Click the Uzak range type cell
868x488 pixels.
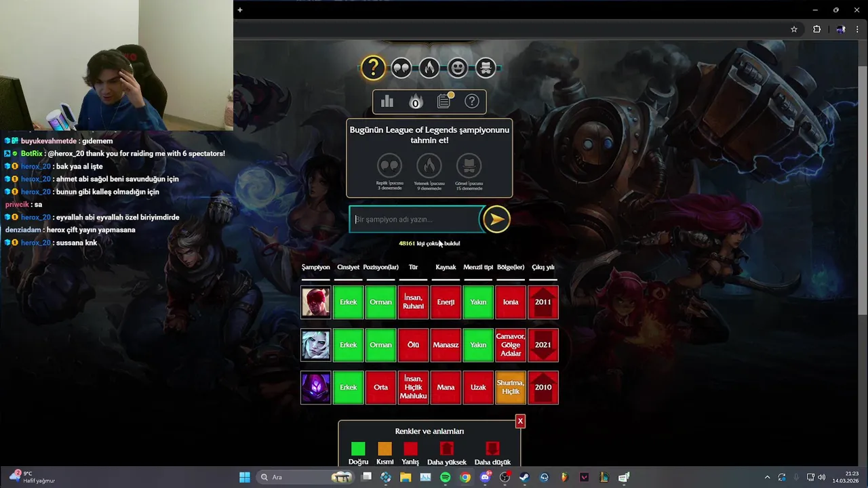(478, 388)
